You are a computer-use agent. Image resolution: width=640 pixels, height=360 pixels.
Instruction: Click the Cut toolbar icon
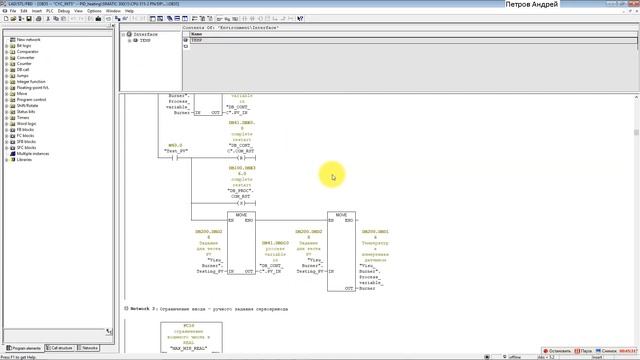click(48, 19)
